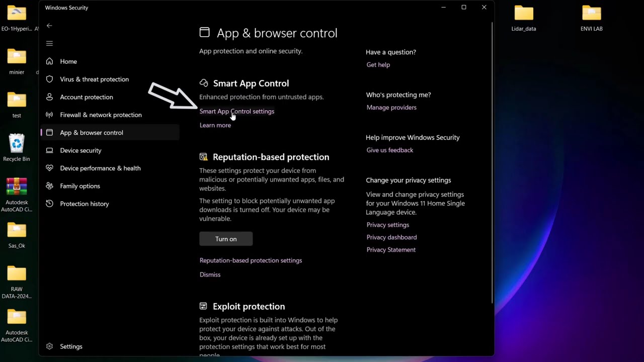Open the hamburger navigation menu
This screenshot has width=644, height=362.
pos(49,44)
